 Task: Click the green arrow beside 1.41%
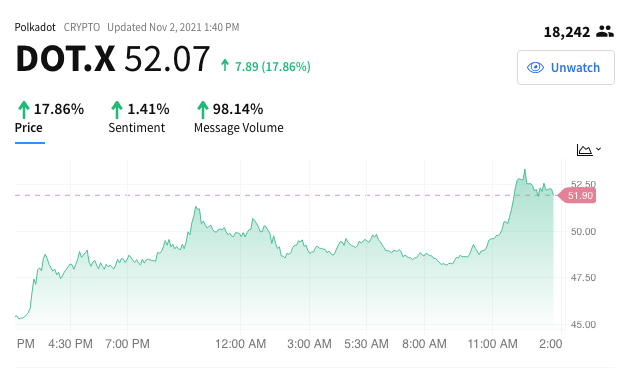click(x=117, y=109)
